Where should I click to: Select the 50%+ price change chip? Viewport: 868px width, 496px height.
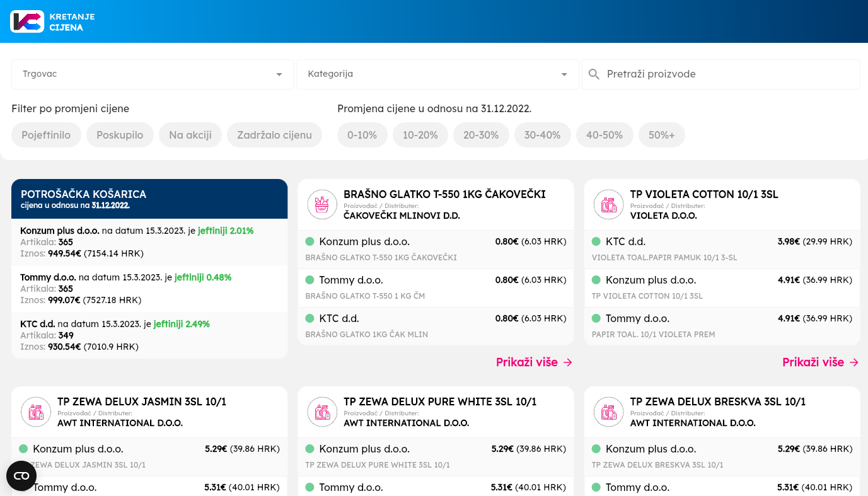[662, 135]
